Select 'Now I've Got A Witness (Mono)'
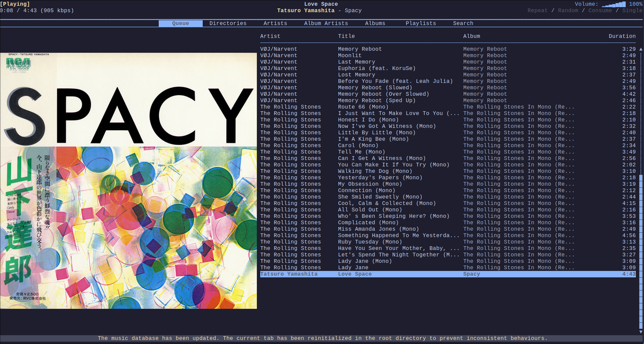Viewport: 644px width, 344px height. click(448, 126)
